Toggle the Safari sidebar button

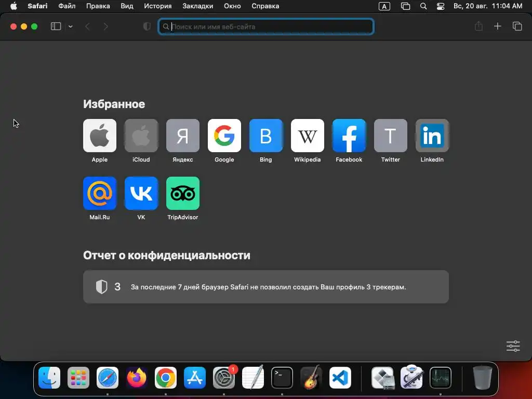coord(56,26)
